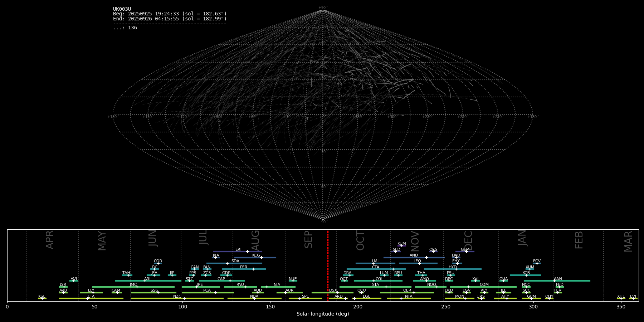Click the DSX shower label
This screenshot has width=644, height=322.
click(333, 291)
